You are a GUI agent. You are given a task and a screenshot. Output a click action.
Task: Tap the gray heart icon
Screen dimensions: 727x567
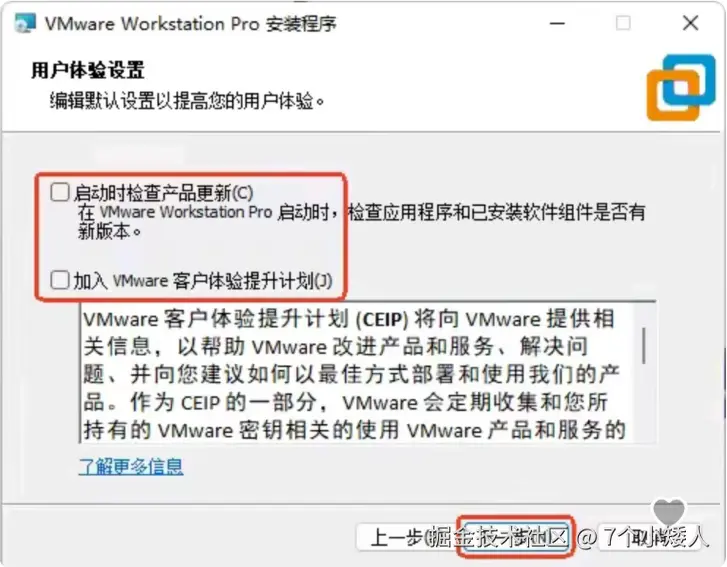(x=669, y=512)
